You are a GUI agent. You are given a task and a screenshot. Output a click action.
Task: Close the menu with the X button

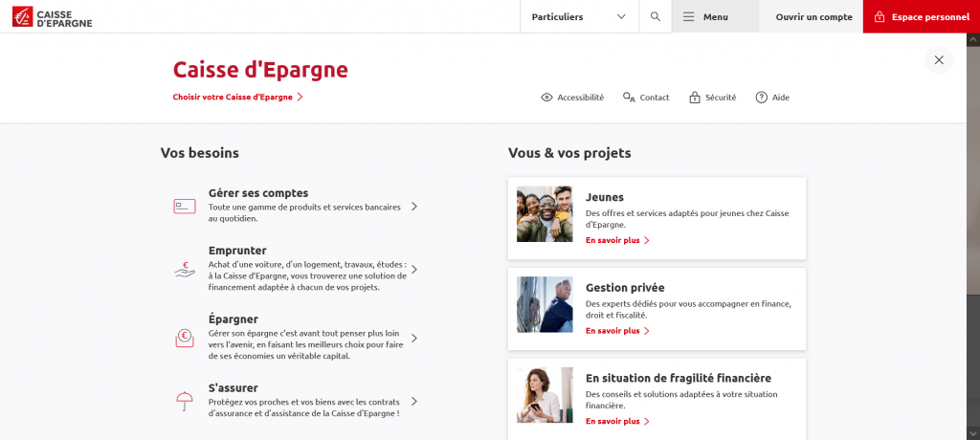coord(939,60)
